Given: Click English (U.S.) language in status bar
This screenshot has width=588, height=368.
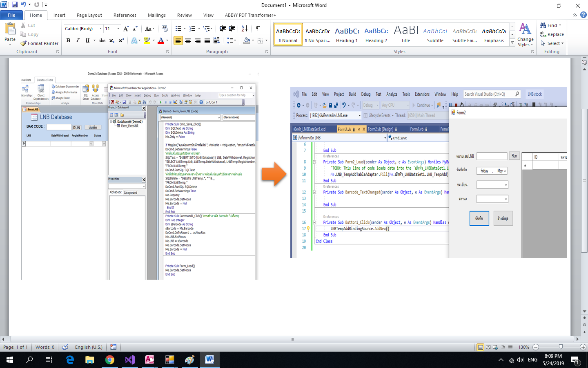Looking at the screenshot, I should click(x=89, y=347).
